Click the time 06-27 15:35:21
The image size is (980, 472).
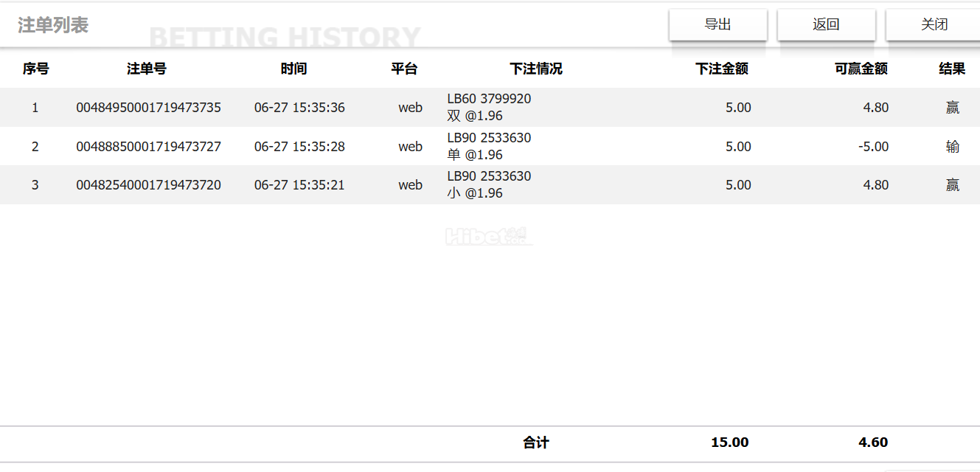299,185
